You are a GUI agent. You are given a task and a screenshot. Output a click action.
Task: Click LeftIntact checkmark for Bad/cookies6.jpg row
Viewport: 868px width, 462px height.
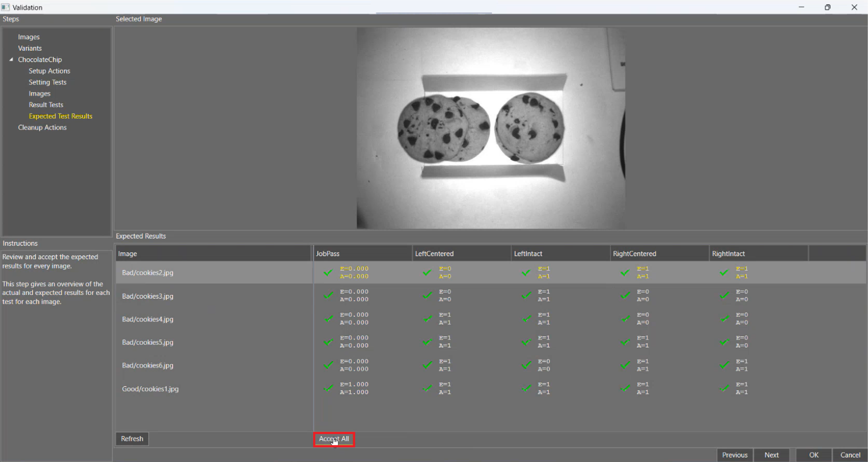[x=526, y=365]
